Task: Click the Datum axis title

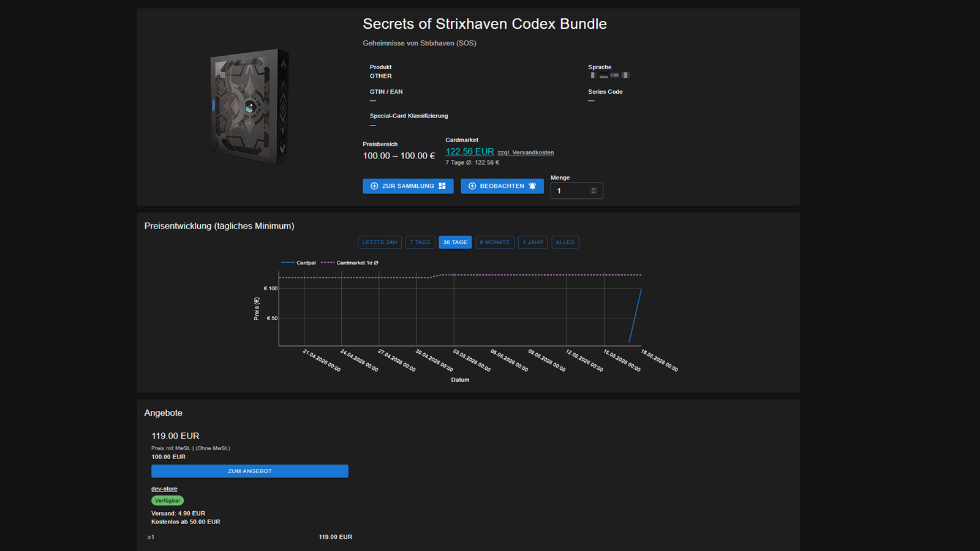Action: click(x=460, y=380)
